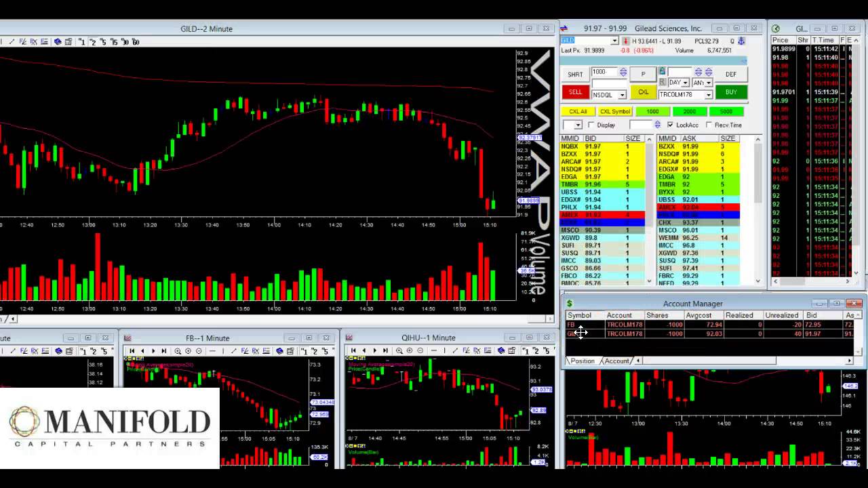Click the DEF button

click(x=732, y=75)
